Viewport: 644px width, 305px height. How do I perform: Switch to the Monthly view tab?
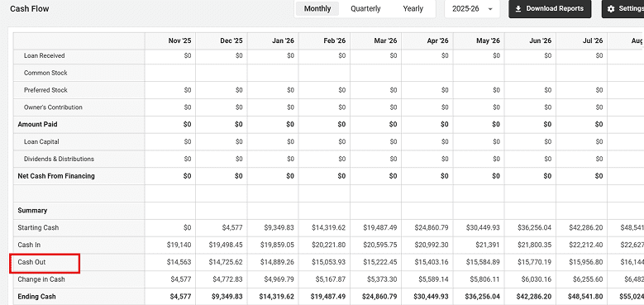pos(317,8)
